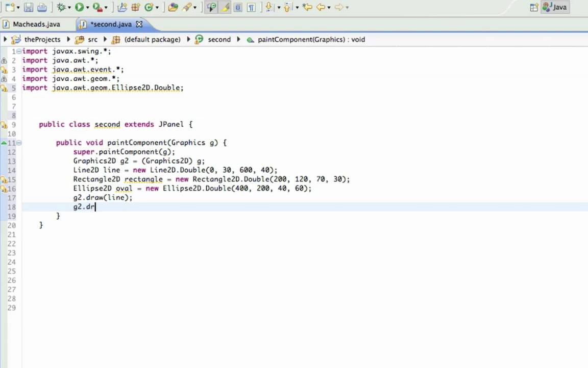Toggle Block Selection mode
This screenshot has width=588, height=368.
238,7
